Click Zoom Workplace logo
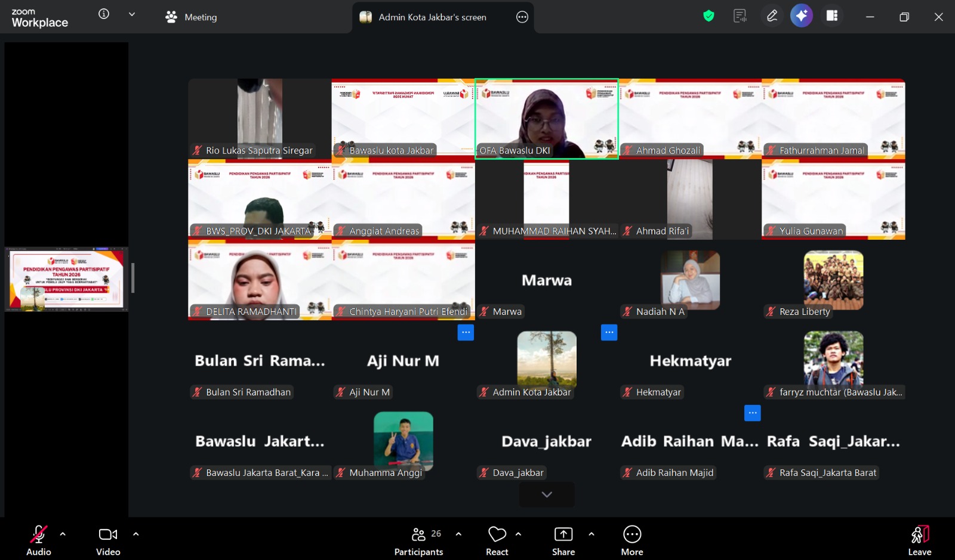 40,18
